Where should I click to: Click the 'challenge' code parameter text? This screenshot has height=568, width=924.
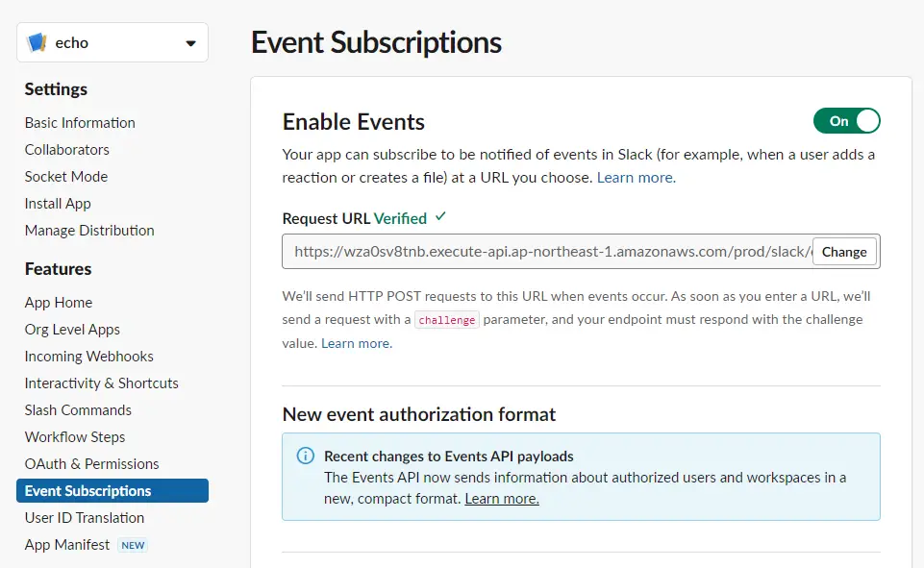(x=447, y=320)
